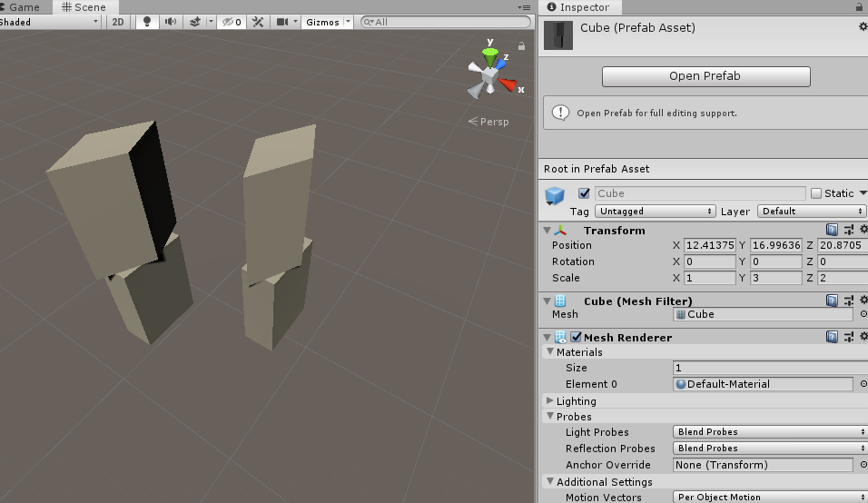Open Mesh Renderer help reference icon

click(x=832, y=337)
